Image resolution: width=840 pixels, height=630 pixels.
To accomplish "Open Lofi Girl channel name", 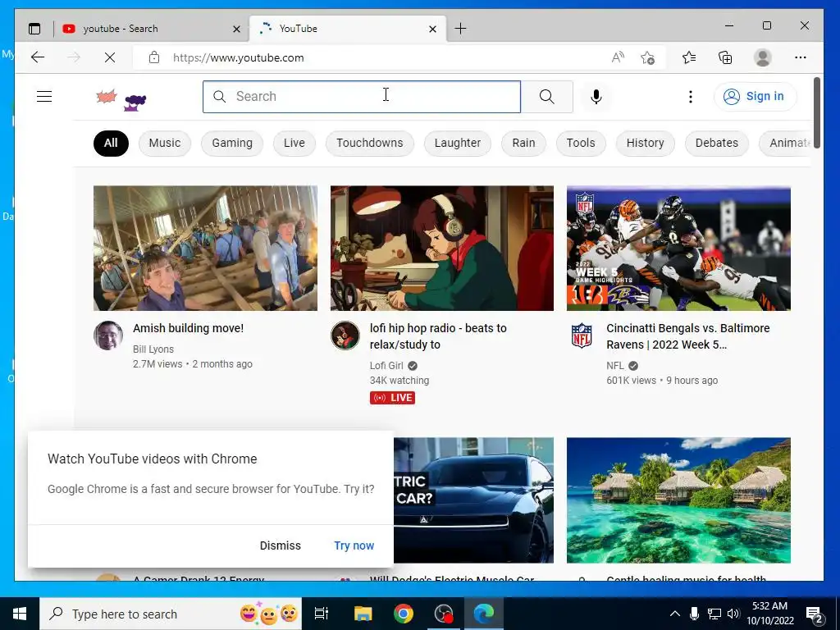I will coord(386,366).
